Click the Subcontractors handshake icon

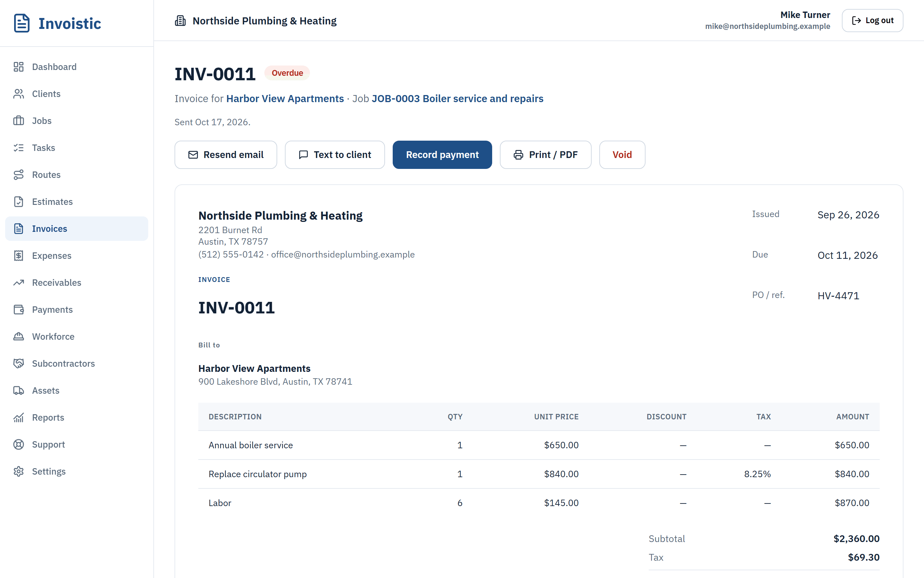coord(18,363)
